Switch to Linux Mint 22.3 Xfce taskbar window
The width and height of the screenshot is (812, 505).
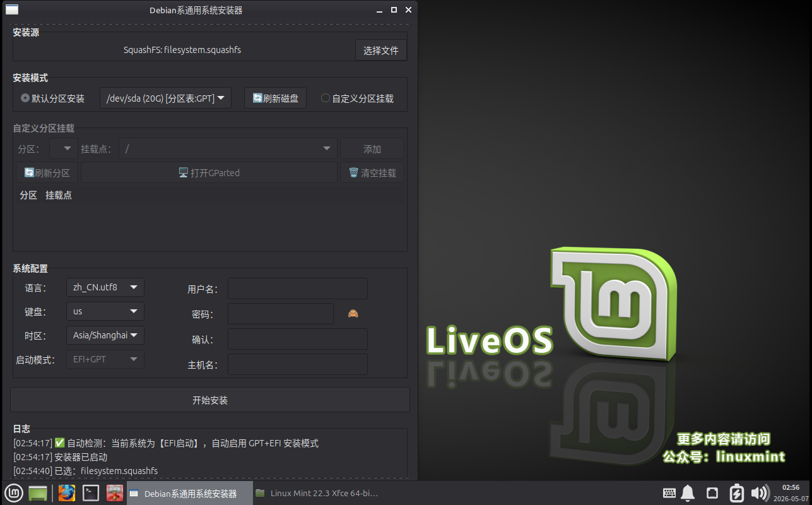pos(316,493)
